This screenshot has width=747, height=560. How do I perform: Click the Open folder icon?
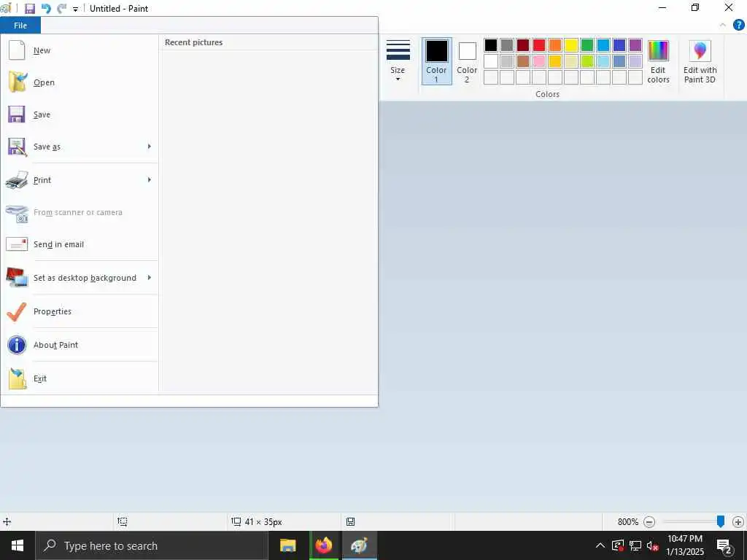coord(18,82)
